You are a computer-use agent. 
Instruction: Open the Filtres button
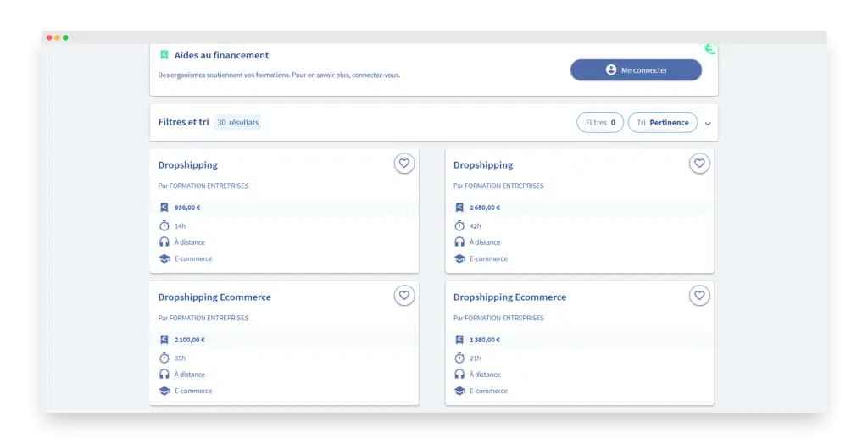point(600,123)
